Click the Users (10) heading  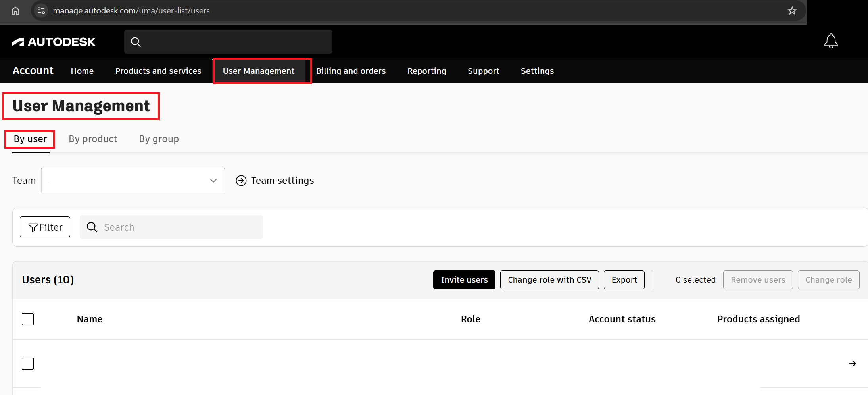(x=48, y=280)
